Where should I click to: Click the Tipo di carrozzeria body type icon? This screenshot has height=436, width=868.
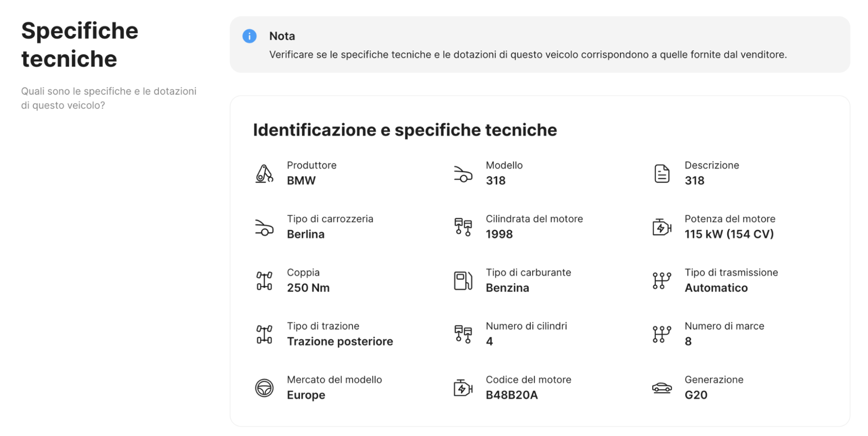264,227
